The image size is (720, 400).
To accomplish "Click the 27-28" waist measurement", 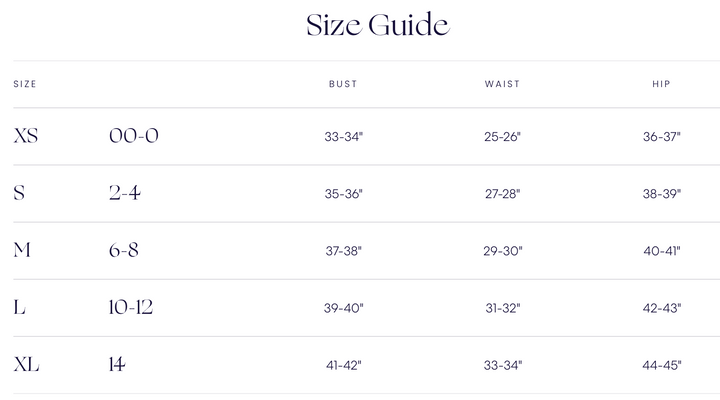I will pos(502,194).
